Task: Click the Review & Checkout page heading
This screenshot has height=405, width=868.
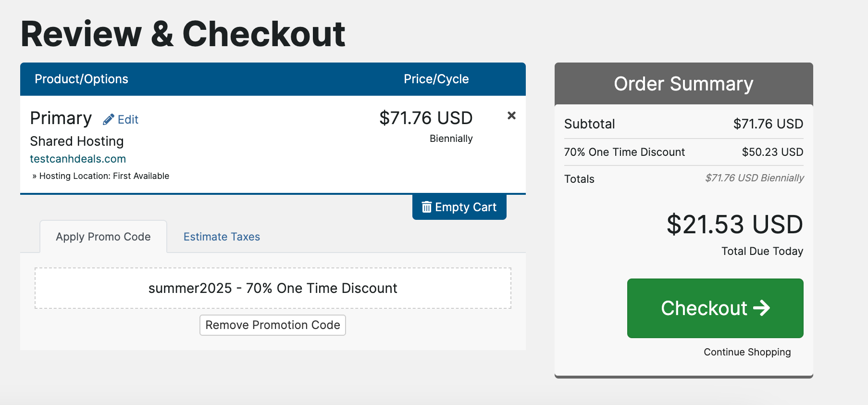Action: click(x=183, y=34)
